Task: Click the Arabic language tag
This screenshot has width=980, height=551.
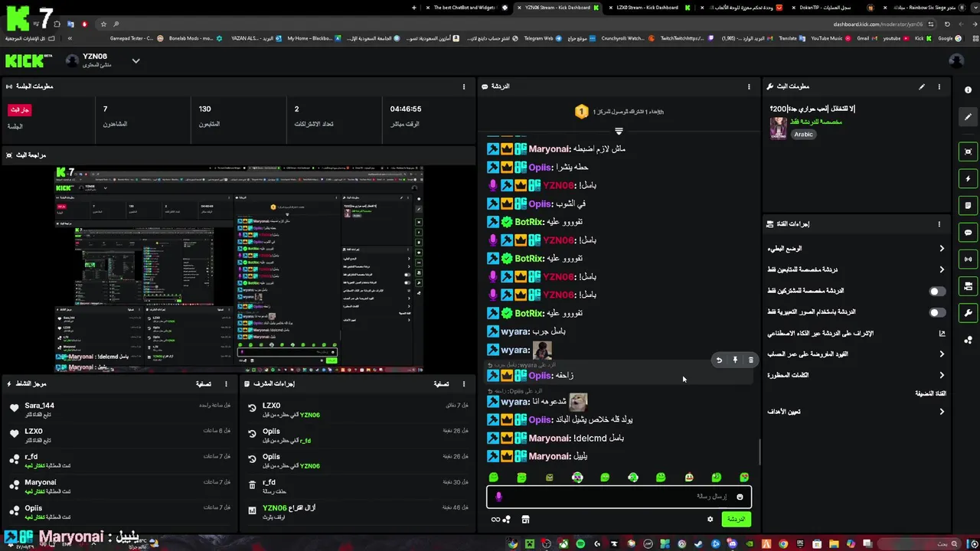Action: coord(803,134)
